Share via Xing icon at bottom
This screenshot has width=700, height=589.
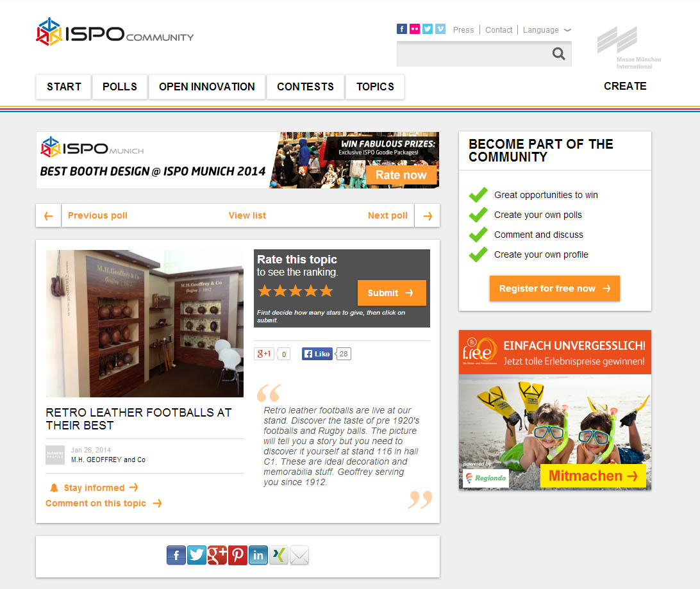[279, 555]
